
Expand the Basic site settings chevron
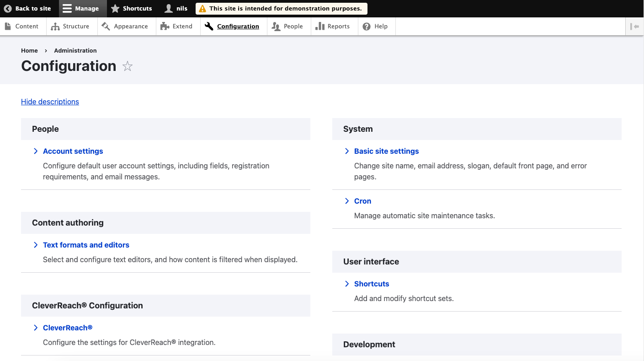tap(347, 151)
